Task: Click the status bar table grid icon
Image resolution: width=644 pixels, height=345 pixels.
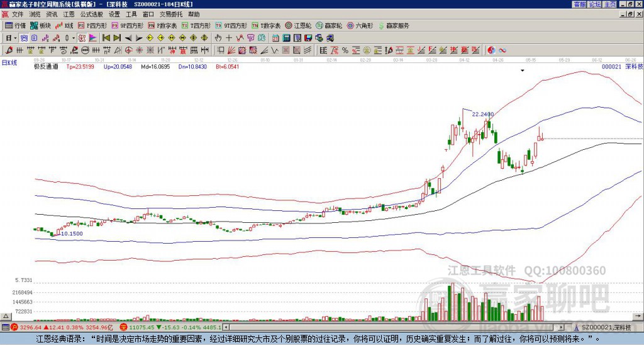Action: click(5, 327)
